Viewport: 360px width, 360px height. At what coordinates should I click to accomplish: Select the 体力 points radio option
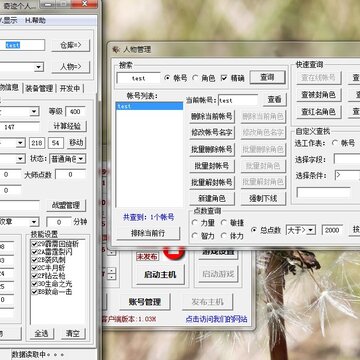point(224,236)
